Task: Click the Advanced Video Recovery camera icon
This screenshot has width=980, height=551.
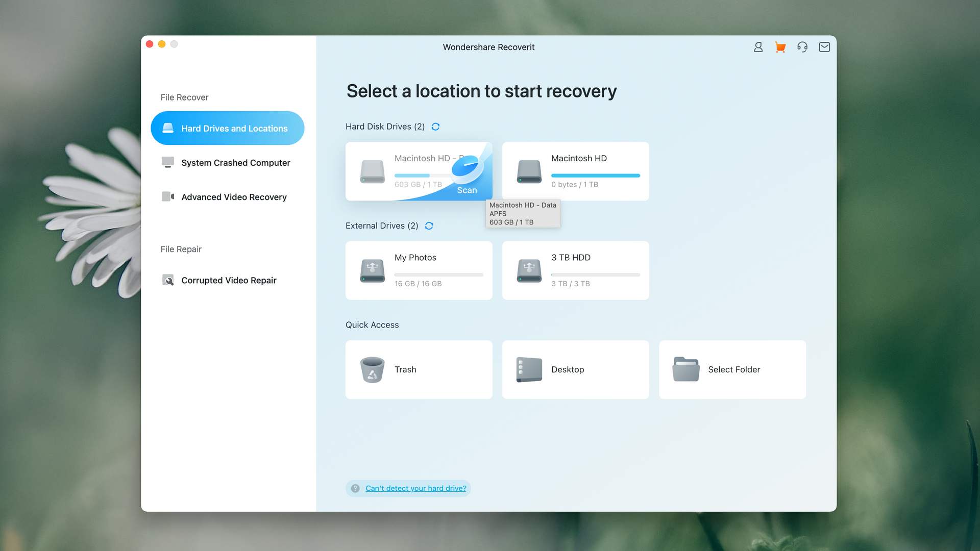Action: click(168, 196)
